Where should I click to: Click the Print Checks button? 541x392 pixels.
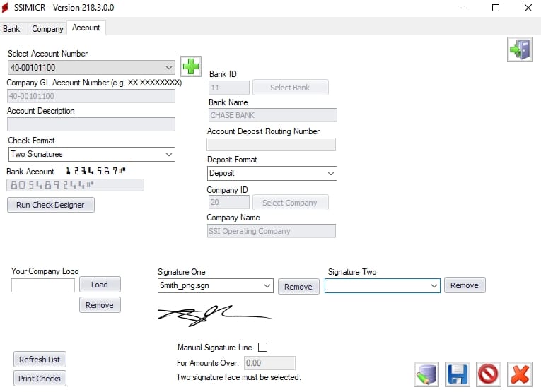click(x=40, y=379)
